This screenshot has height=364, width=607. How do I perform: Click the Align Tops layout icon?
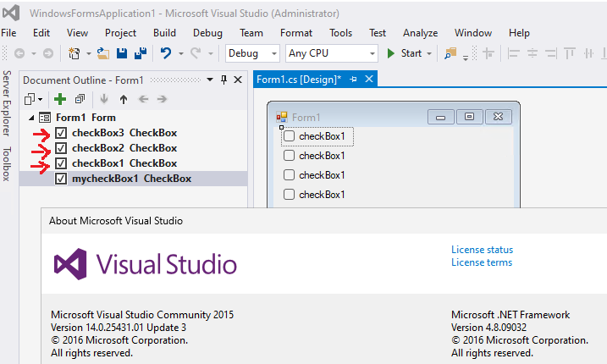(x=570, y=53)
